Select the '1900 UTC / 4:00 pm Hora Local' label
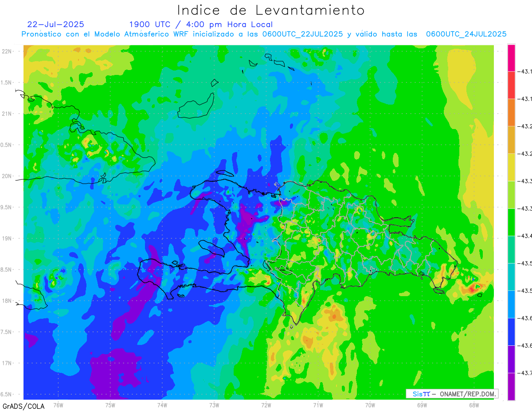This screenshot has width=532, height=411. [201, 25]
